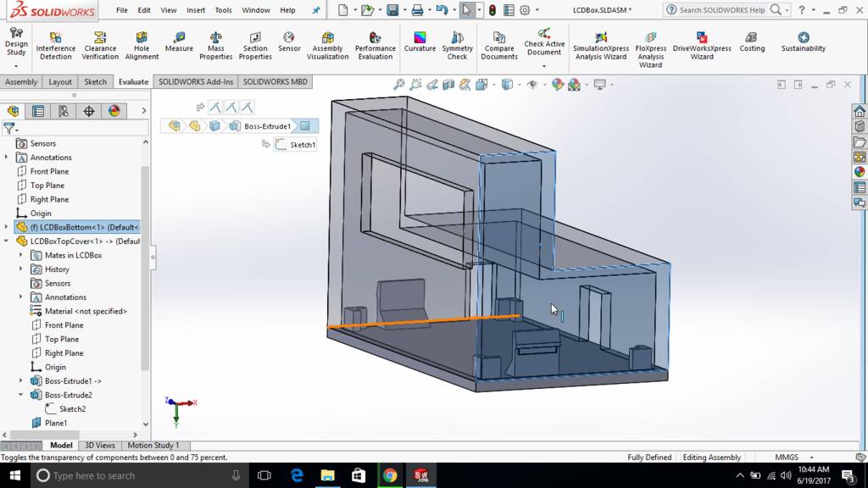
Task: Click Sketch1 in the breadcrumb
Action: point(296,144)
